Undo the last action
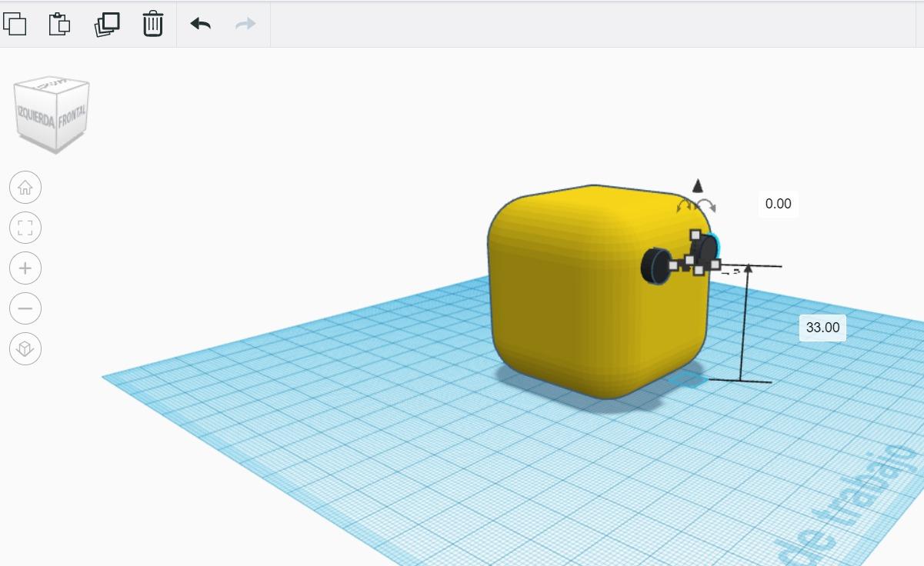Screen dimensions: 924x566 (x=201, y=24)
